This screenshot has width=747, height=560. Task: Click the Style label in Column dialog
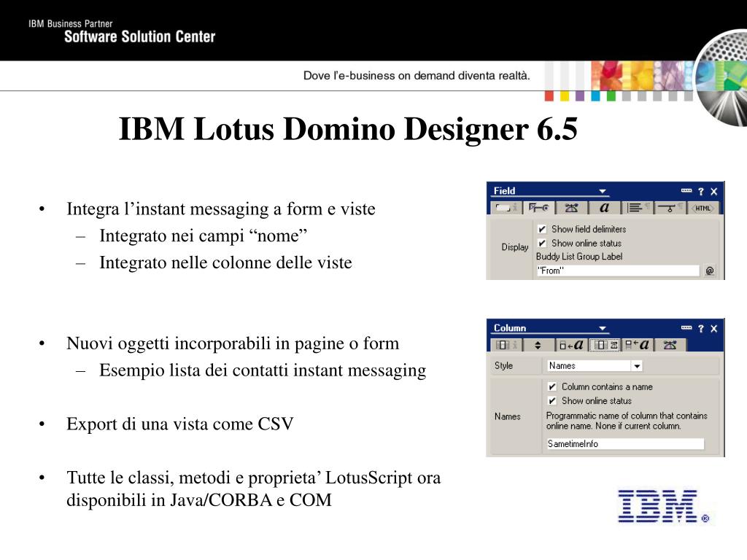(503, 366)
